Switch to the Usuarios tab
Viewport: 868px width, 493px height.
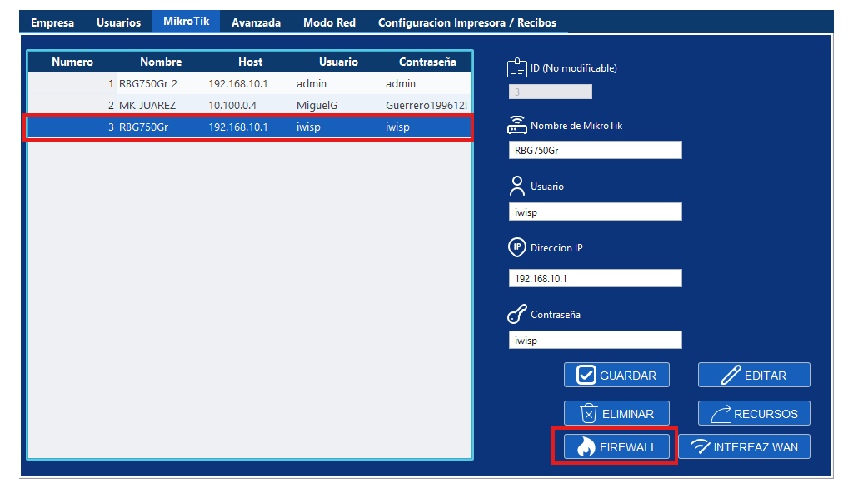pyautogui.click(x=118, y=22)
